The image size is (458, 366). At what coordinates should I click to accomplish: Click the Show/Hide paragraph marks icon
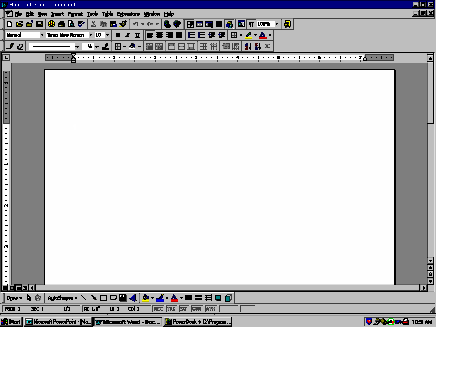[x=251, y=24]
